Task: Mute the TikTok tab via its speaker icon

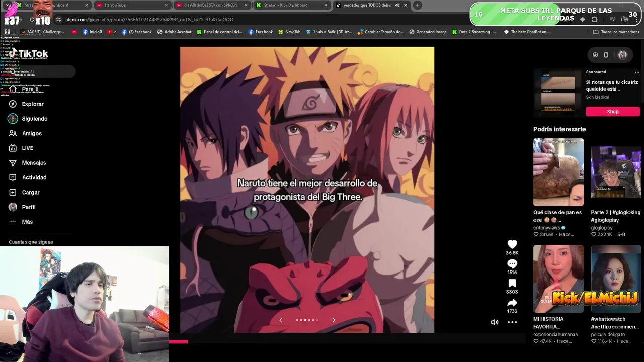Action: [x=397, y=5]
